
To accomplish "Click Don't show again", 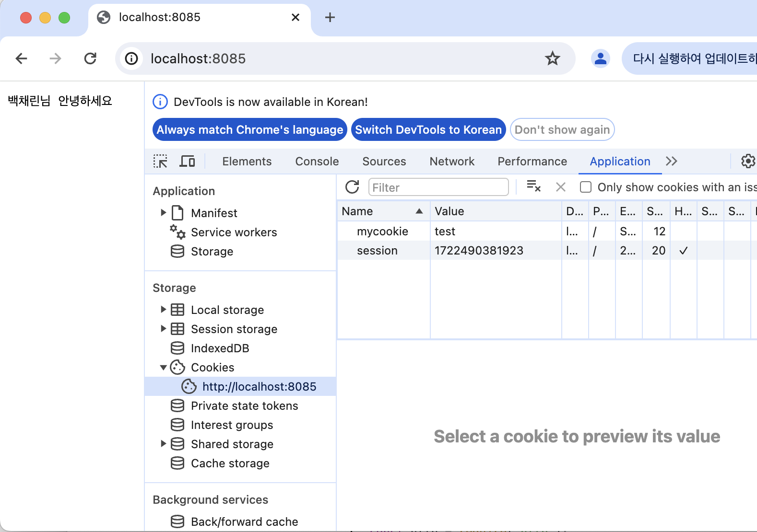I will coord(562,129).
